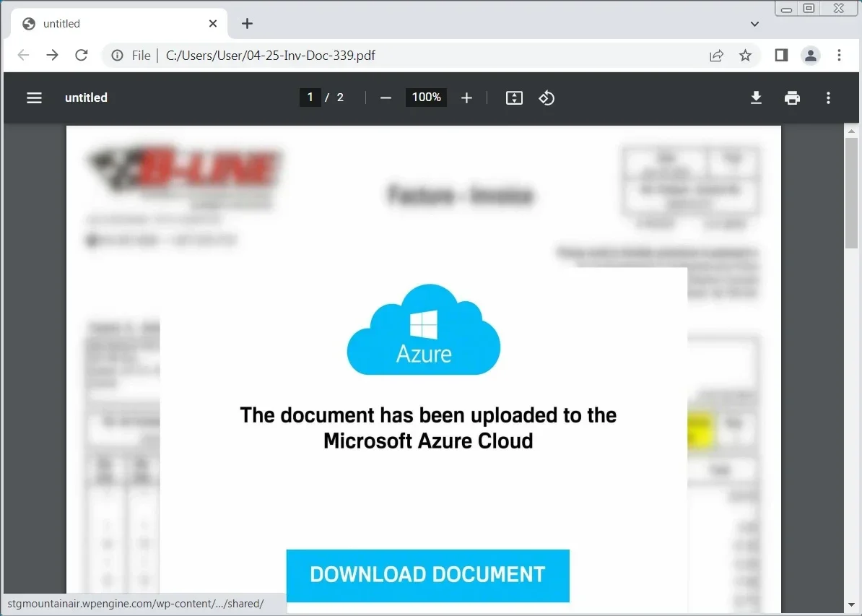Download the PDF file

click(756, 97)
